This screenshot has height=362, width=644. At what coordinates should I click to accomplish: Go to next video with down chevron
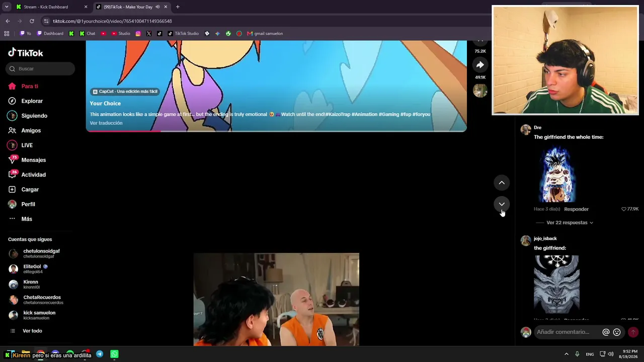click(x=502, y=204)
